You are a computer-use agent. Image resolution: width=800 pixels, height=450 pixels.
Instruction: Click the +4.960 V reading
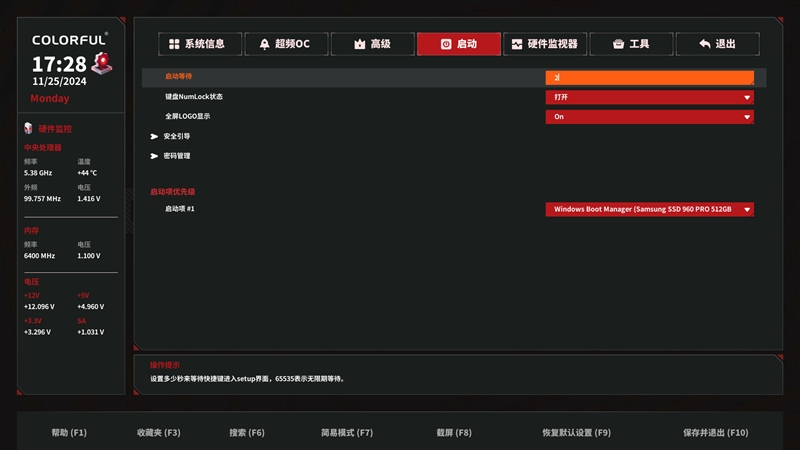pos(91,307)
